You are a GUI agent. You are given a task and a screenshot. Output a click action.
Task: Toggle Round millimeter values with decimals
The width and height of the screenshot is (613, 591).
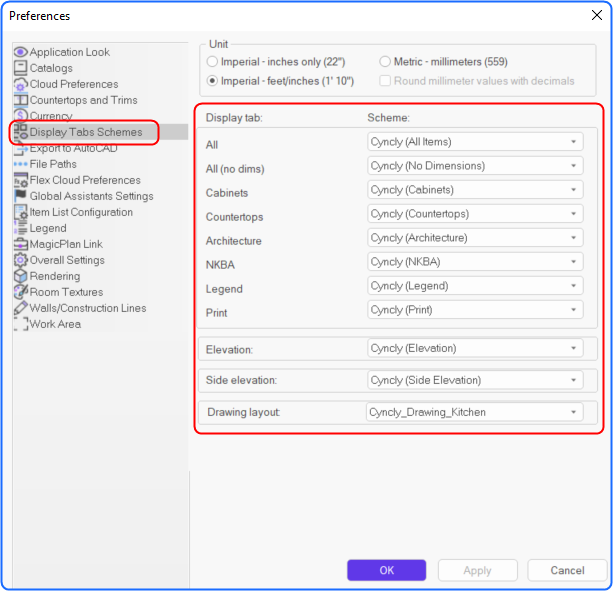385,81
